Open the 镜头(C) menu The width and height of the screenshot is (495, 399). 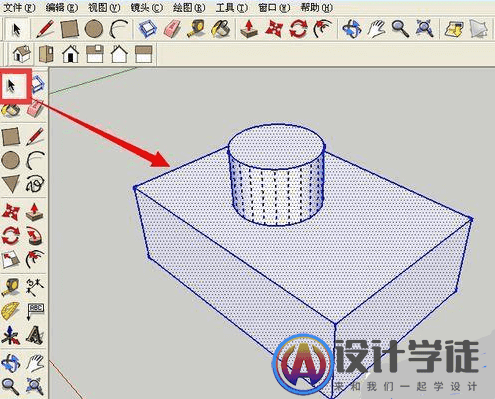pos(147,7)
